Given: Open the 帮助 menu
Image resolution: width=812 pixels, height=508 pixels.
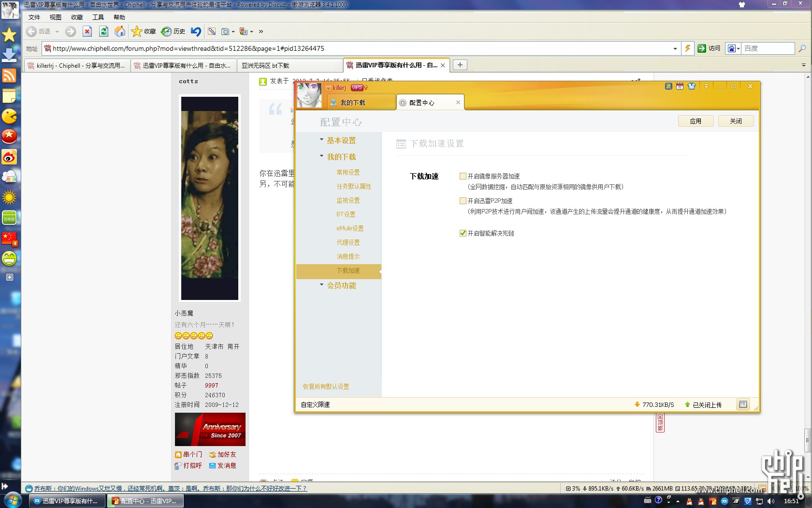Looking at the screenshot, I should [x=119, y=17].
